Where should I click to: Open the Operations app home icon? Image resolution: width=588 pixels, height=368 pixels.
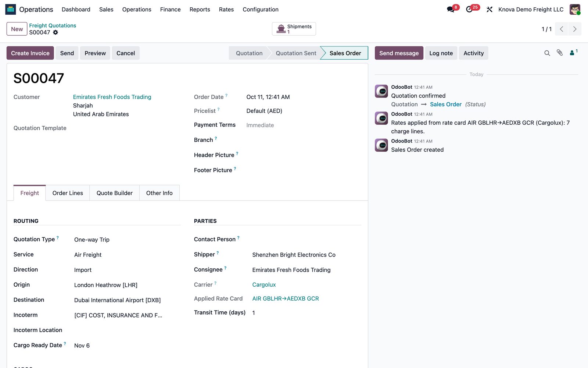[10, 9]
